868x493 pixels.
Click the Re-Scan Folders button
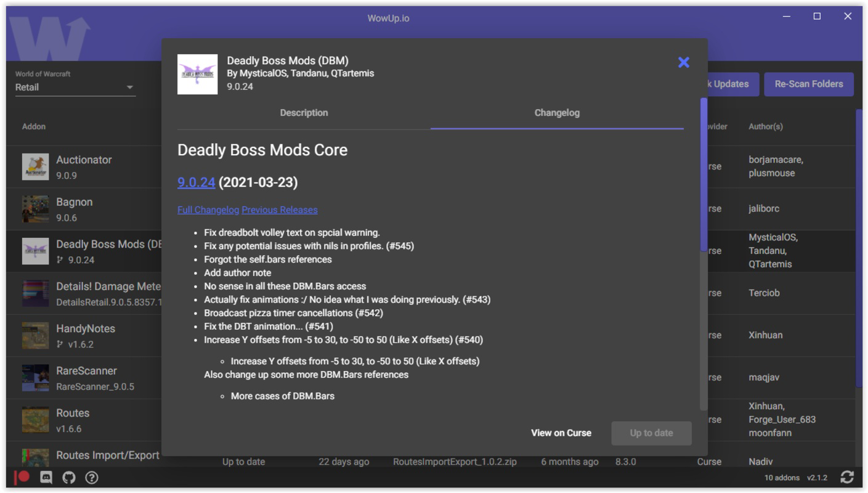[x=809, y=84]
